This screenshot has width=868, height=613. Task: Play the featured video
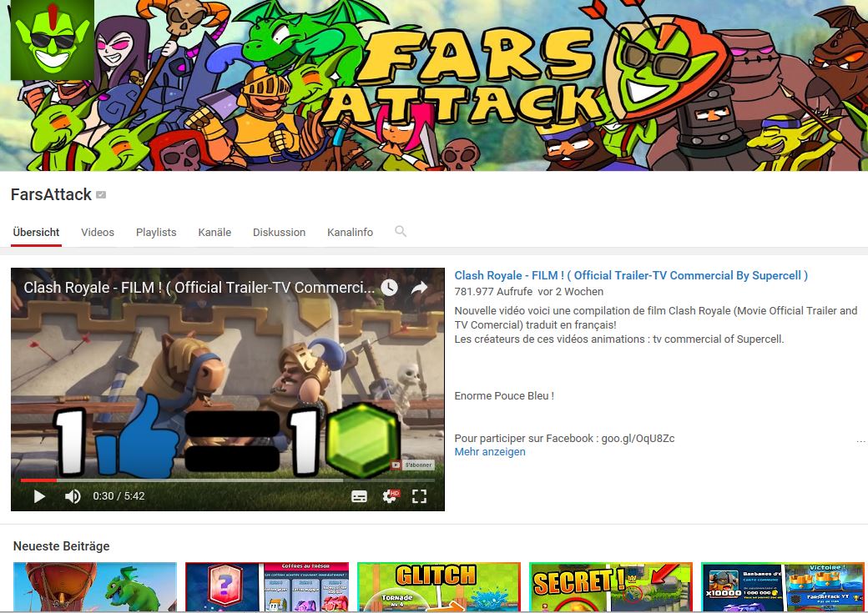[39, 496]
